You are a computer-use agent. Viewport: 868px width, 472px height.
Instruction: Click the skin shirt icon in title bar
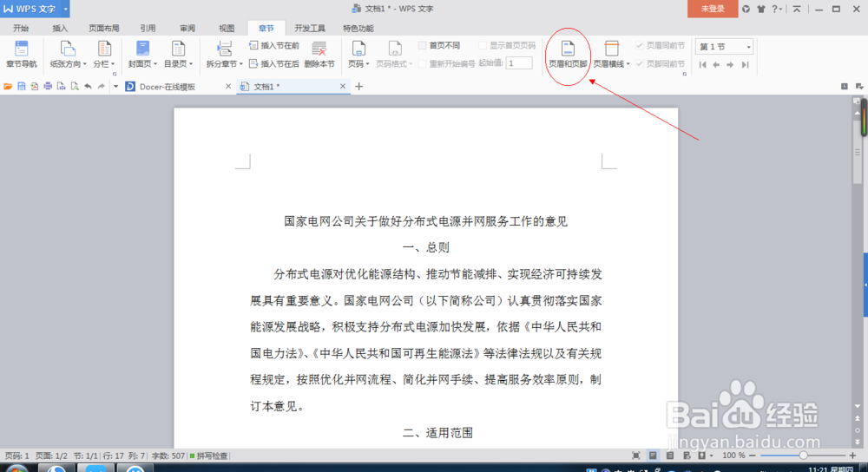coord(761,9)
